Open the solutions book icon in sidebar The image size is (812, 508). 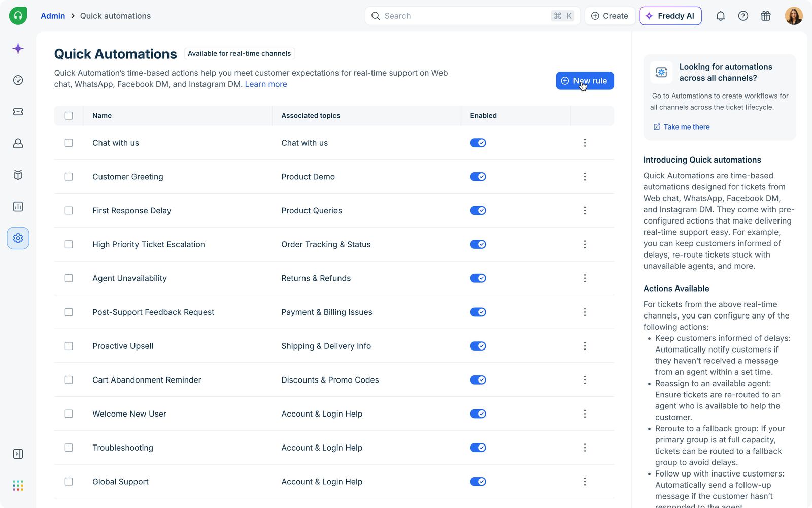[x=18, y=175]
